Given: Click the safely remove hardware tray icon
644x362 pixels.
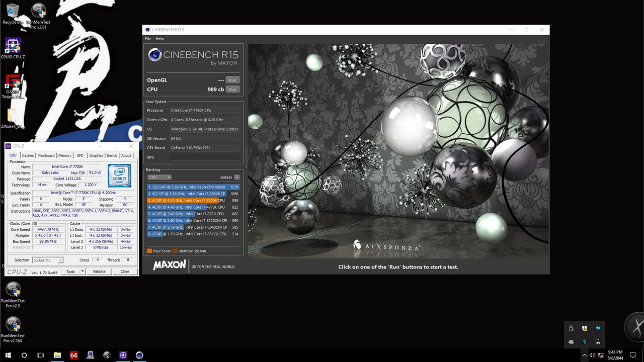Looking at the screenshot, I should pyautogui.click(x=571, y=328).
